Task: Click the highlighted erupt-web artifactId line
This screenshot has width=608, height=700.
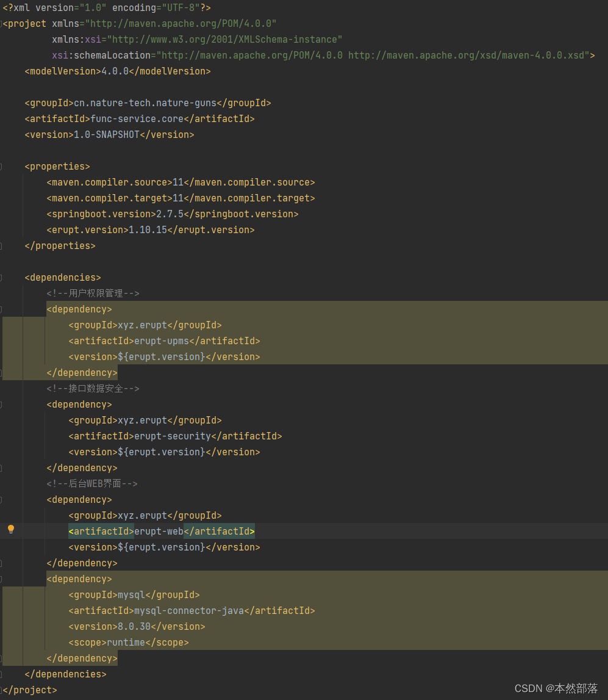Action: point(162,531)
